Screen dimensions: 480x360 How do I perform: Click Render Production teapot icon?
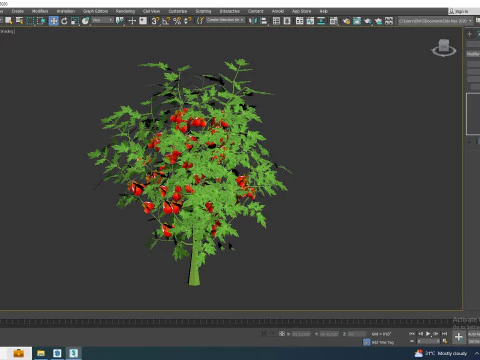368,21
